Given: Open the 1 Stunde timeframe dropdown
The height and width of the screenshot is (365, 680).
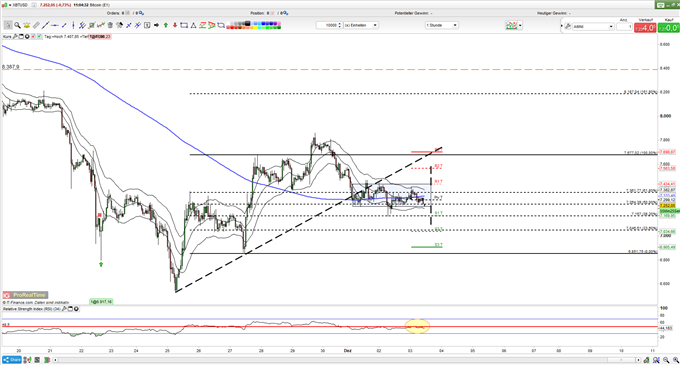Looking at the screenshot, I should (x=441, y=25).
